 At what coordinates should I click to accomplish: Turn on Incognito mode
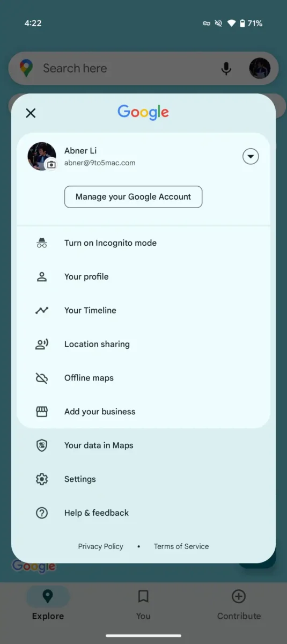143,243
